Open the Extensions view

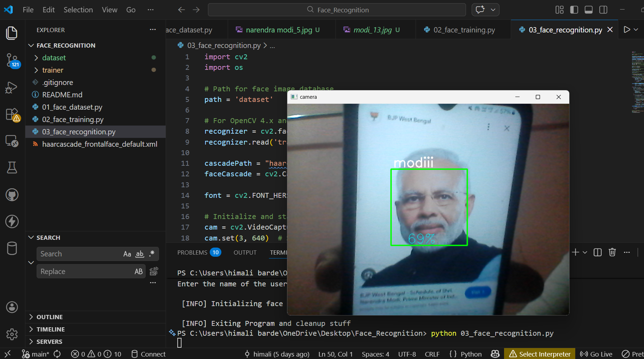pyautogui.click(x=12, y=114)
